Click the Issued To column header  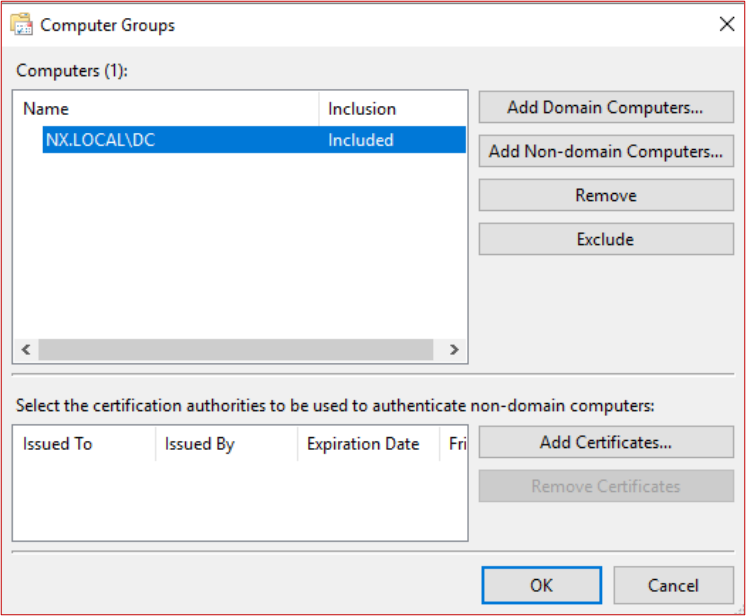point(84,444)
